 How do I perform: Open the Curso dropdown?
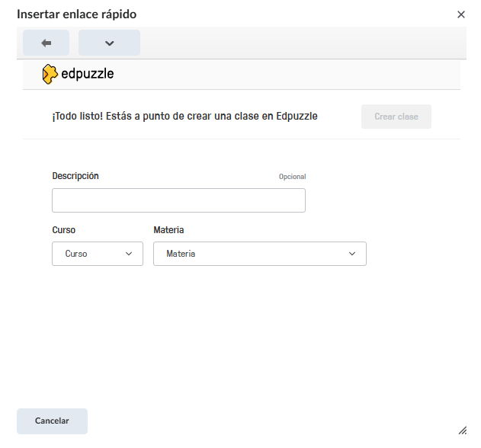(x=97, y=254)
